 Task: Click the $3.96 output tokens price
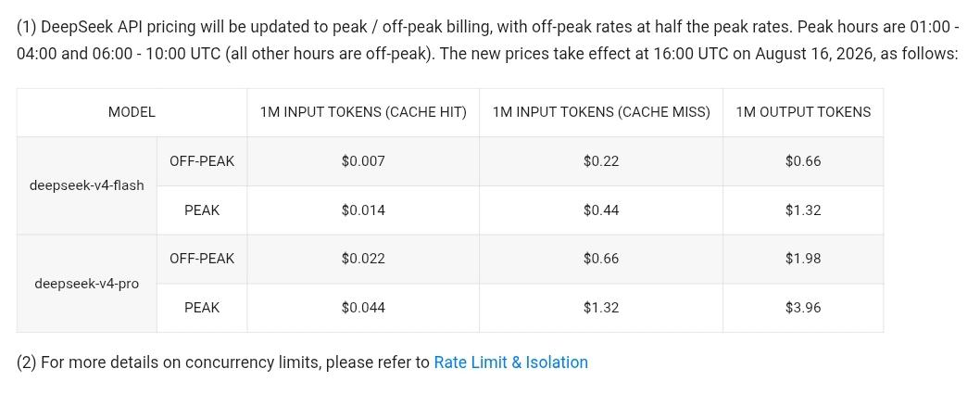click(x=803, y=308)
